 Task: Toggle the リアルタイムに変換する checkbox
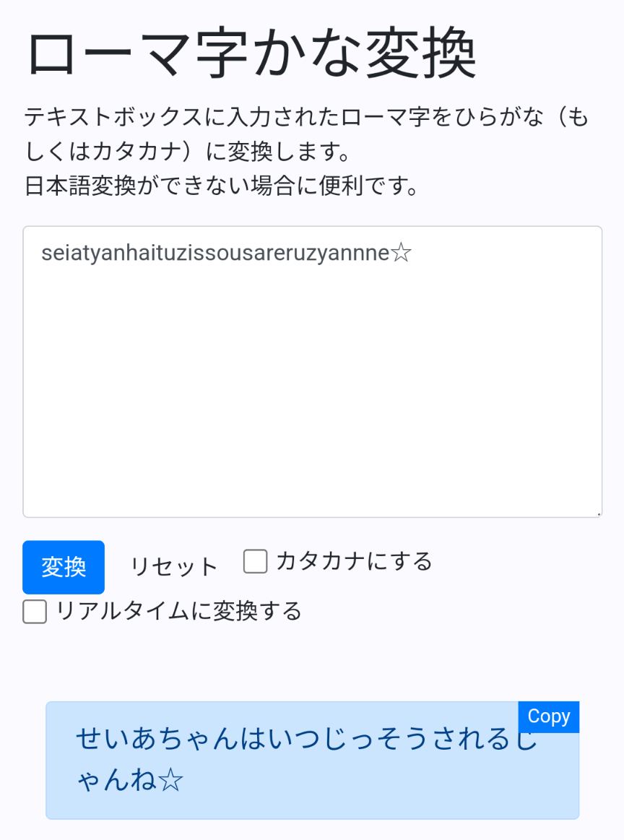pos(35,611)
